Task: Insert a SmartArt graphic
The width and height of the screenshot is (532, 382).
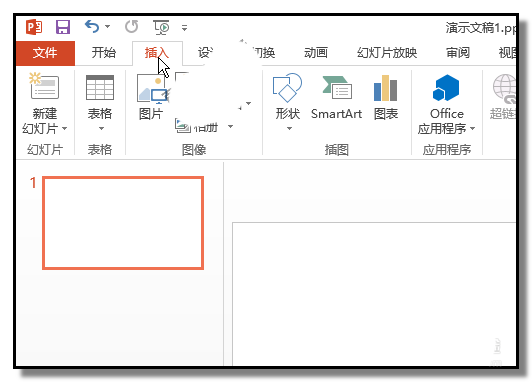Action: coord(337,98)
